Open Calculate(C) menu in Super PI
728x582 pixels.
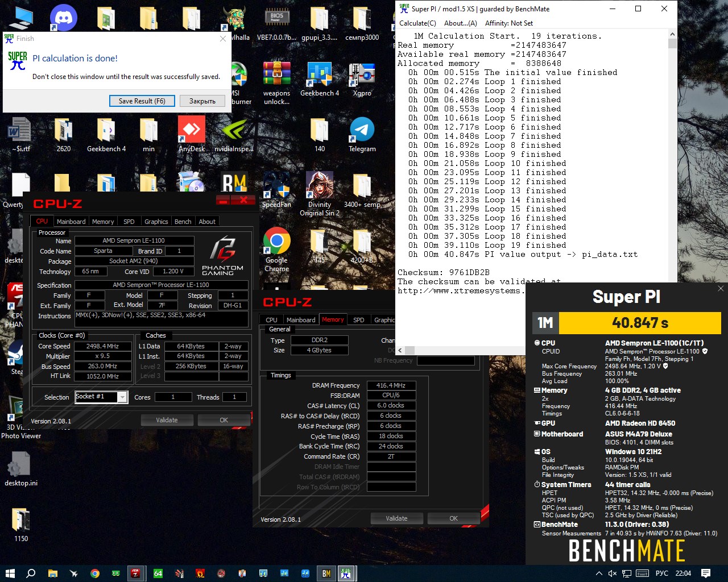coord(417,23)
